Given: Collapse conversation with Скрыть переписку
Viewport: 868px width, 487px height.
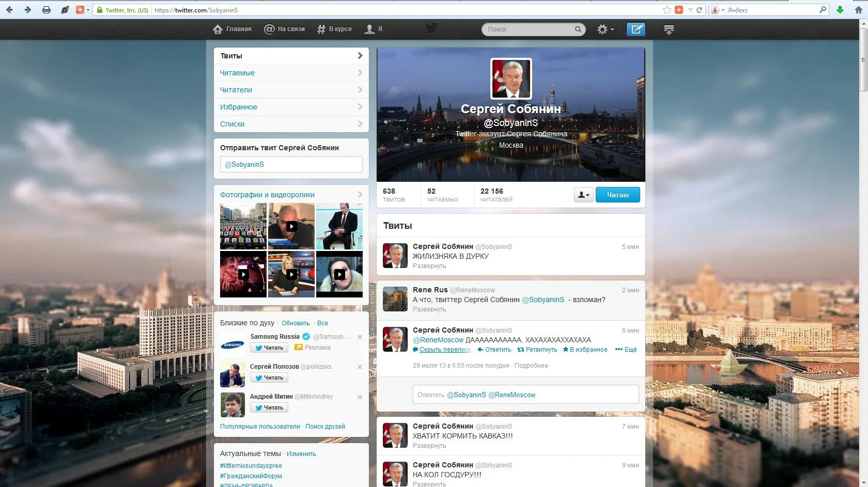Looking at the screenshot, I should point(442,350).
